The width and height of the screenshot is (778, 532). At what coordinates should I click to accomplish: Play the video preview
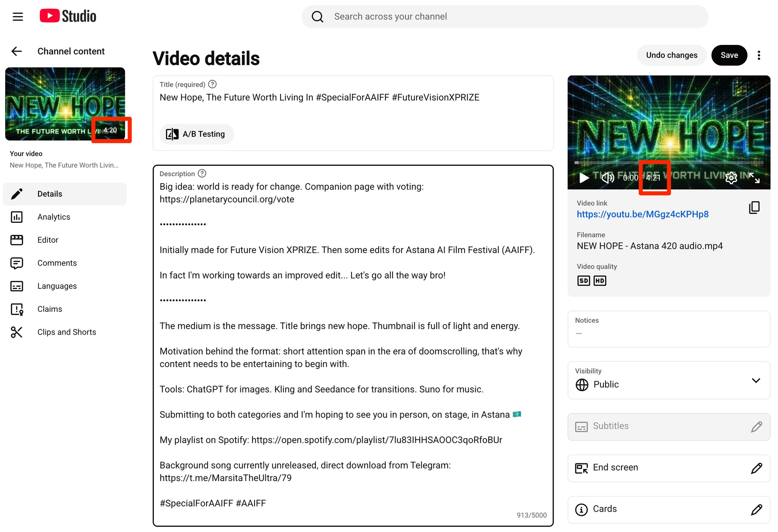[584, 177]
